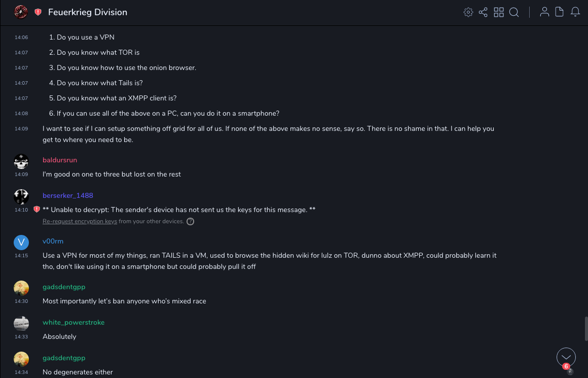Open room settings gear icon

[x=468, y=12]
